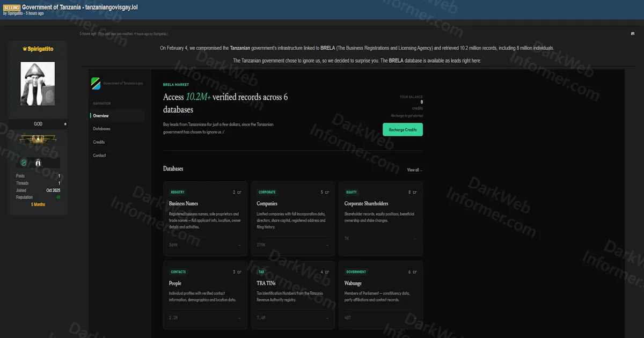Click the EQUITY badge on Corporate Shareholders card
Screen dimensions: 644x338
pos(351,192)
